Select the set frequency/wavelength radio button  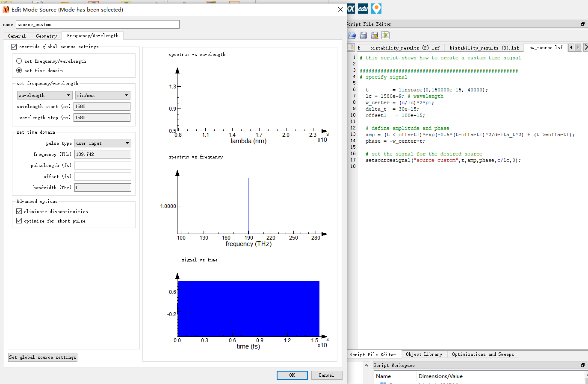(x=19, y=61)
